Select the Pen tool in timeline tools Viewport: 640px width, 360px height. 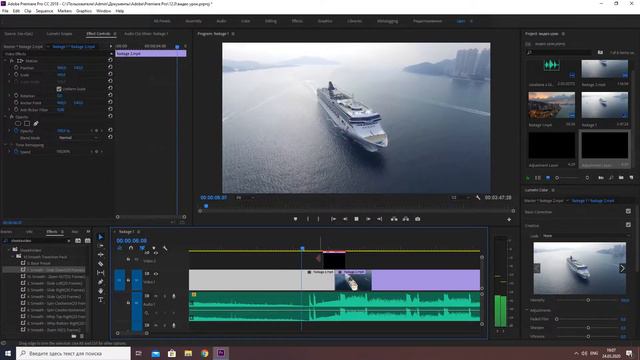tap(101, 282)
